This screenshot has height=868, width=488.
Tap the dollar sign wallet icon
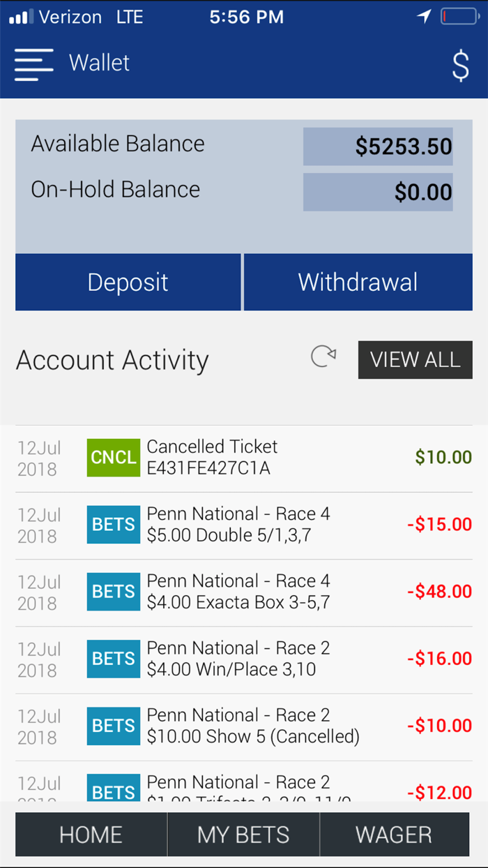click(x=461, y=64)
